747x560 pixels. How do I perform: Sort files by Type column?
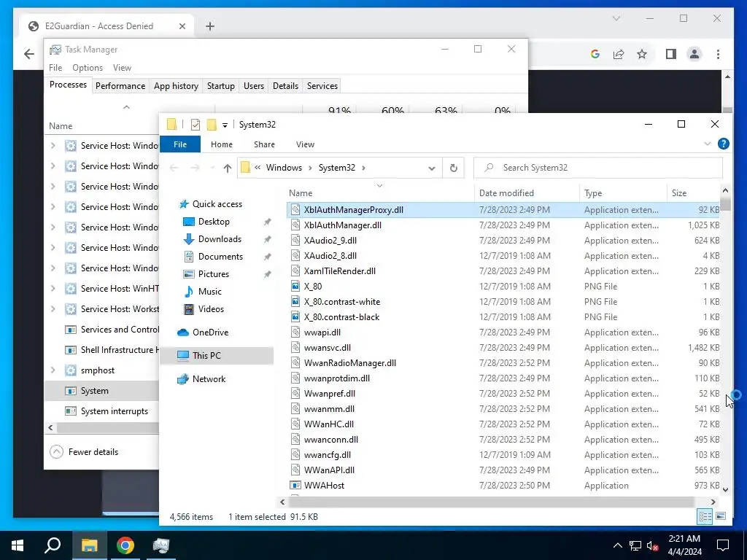(x=592, y=192)
